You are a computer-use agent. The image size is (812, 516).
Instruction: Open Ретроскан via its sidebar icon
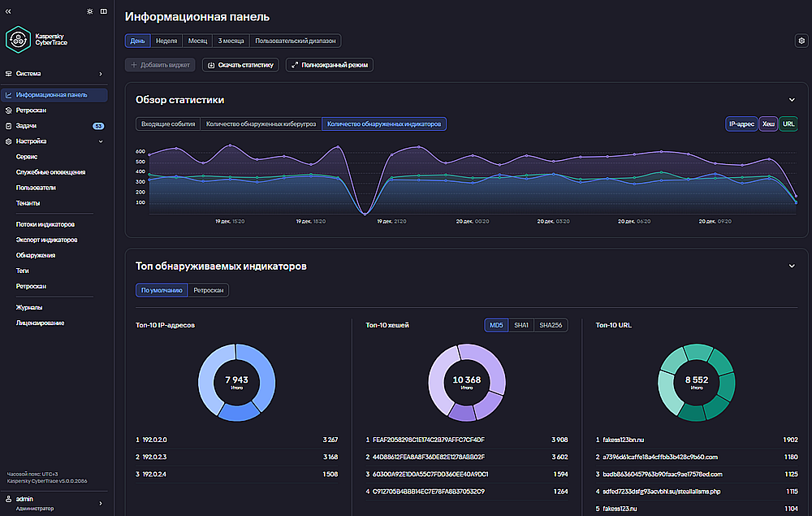[x=8, y=111]
